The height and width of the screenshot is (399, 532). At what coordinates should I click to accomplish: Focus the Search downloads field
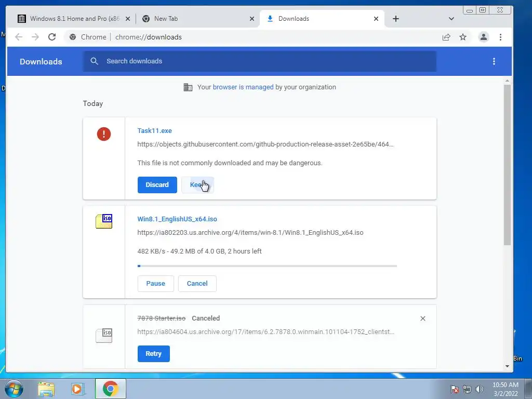[260, 61]
